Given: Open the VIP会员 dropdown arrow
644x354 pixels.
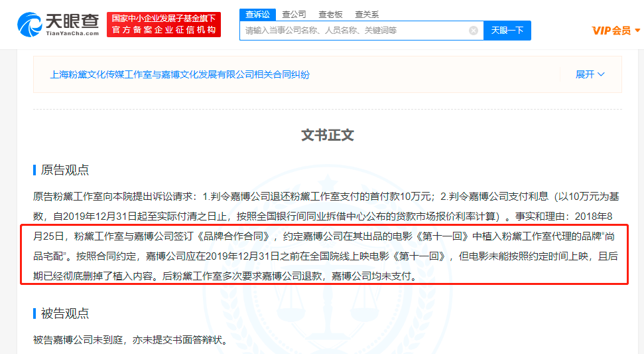Looking at the screenshot, I should (x=637, y=31).
